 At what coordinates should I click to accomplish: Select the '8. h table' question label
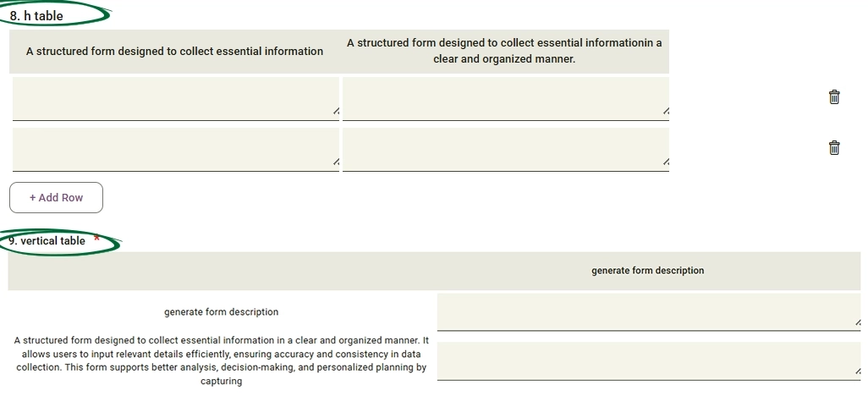pos(36,16)
